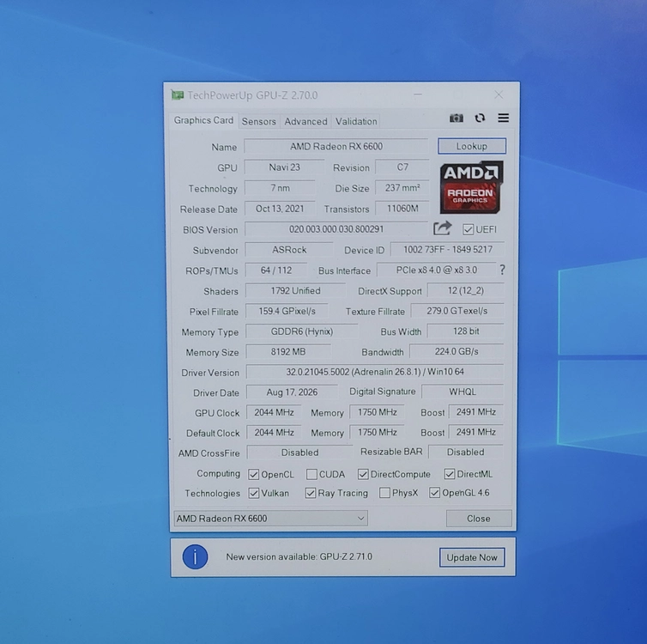Click the DirectX Support value 12 (12_2)
Viewport: 647px width, 644px height.
[x=465, y=290]
